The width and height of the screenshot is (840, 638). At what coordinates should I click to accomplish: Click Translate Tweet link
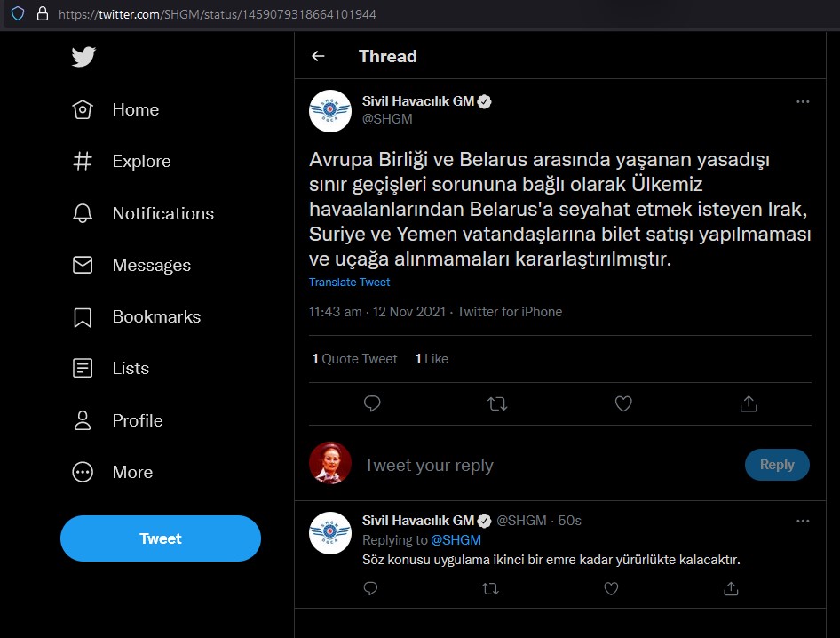pyautogui.click(x=349, y=282)
